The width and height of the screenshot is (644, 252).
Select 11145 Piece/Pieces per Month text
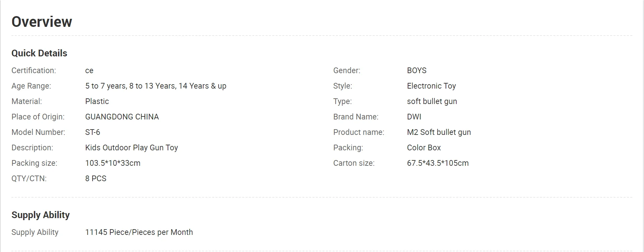click(x=139, y=232)
